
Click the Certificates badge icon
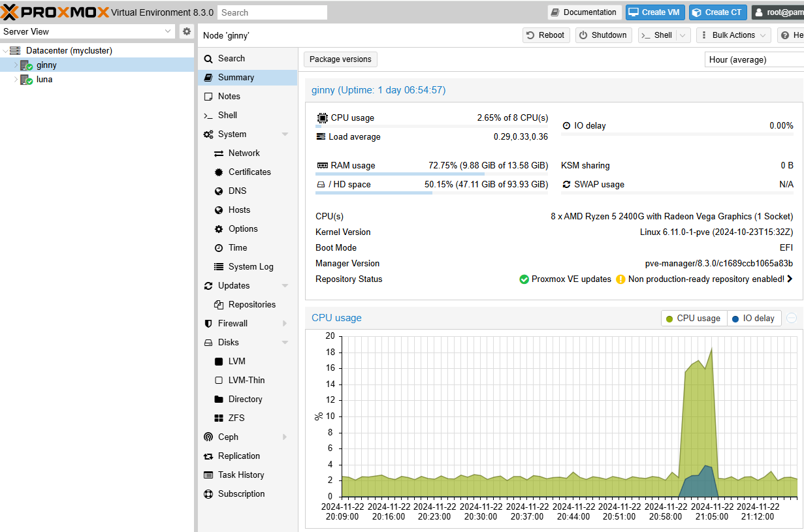point(219,172)
